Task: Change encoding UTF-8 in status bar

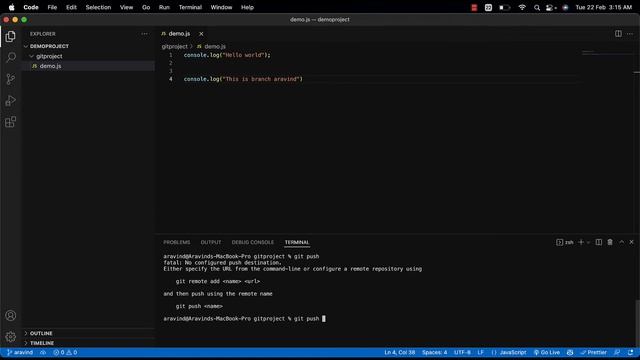Action: 462,352
